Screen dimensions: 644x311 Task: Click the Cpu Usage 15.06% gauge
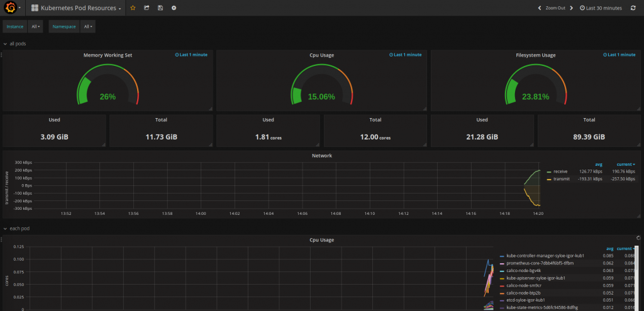point(321,85)
